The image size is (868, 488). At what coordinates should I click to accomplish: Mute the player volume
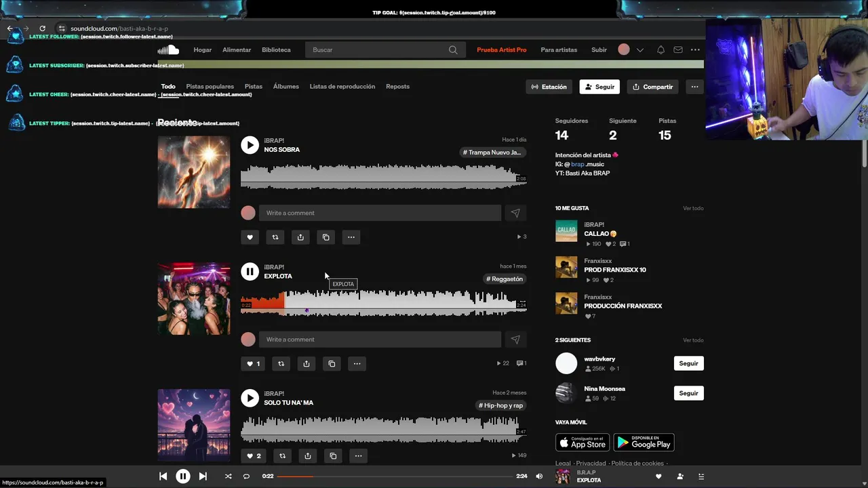coord(539,476)
